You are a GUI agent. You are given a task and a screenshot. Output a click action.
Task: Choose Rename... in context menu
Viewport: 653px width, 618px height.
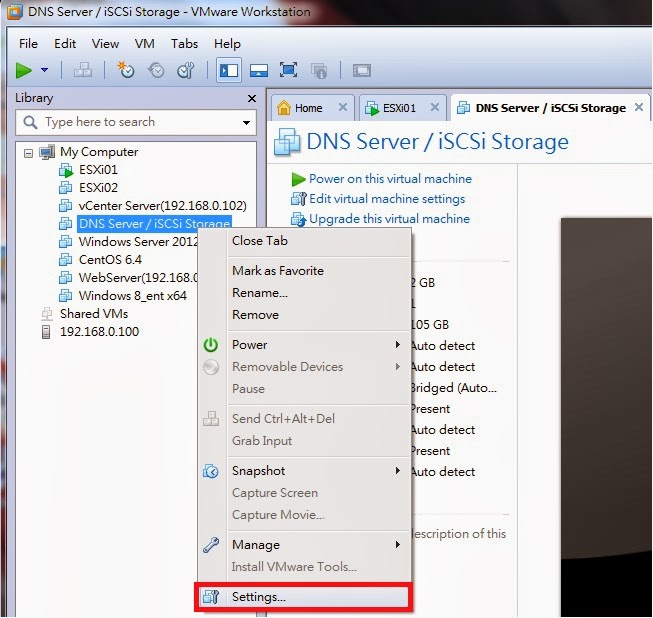260,293
